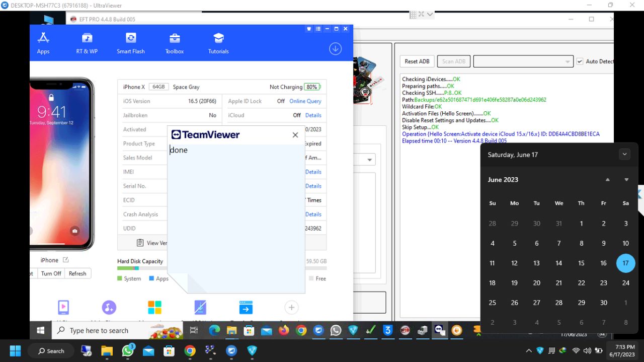
Task: Open the iCloud Details link
Action: click(313, 115)
